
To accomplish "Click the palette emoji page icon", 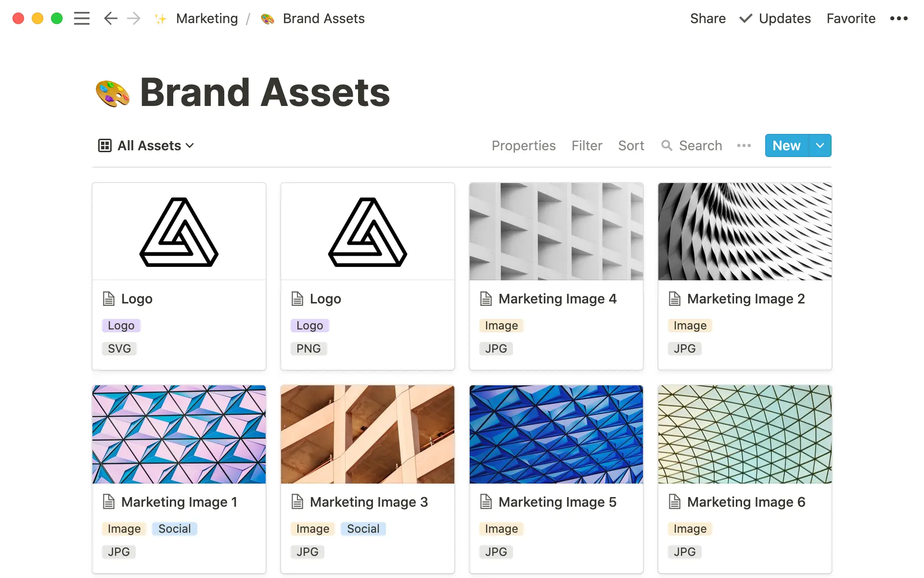I will pyautogui.click(x=113, y=93).
